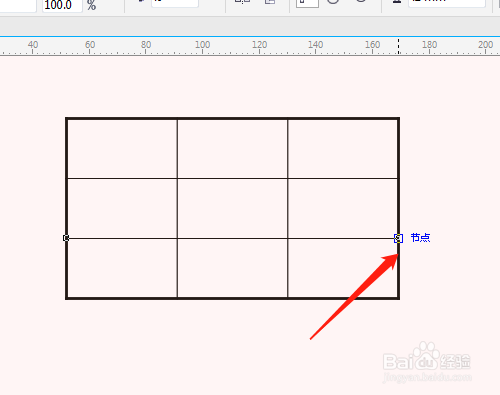Click the 100 mark on the horizontal ruler
The image size is (500, 395).
[202, 45]
